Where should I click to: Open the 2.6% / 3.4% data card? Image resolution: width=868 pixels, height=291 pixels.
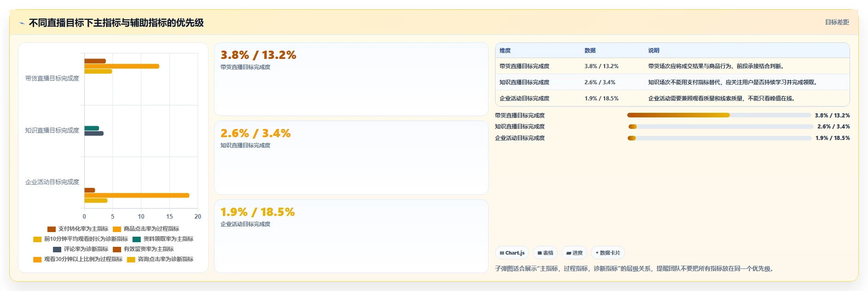tap(351, 157)
